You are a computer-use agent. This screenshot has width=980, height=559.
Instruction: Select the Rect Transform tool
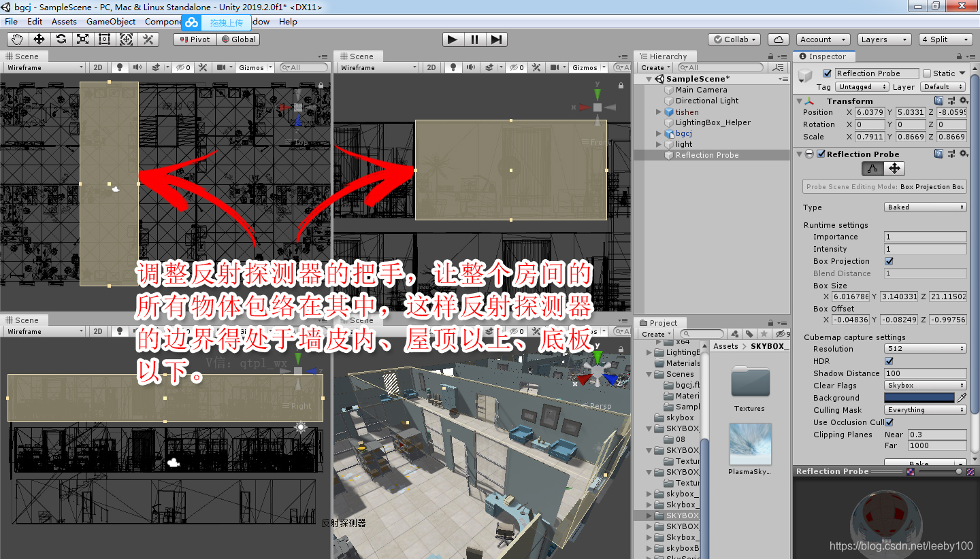(105, 39)
